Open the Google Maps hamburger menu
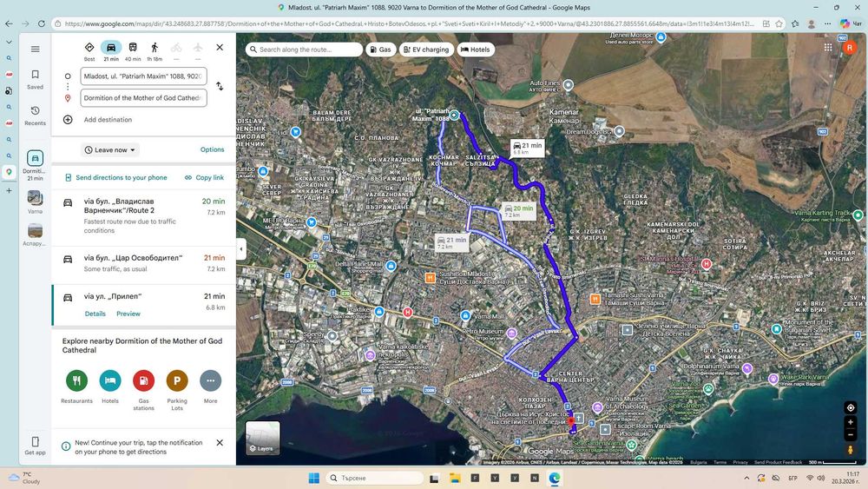The height and width of the screenshot is (489, 868). tap(35, 49)
